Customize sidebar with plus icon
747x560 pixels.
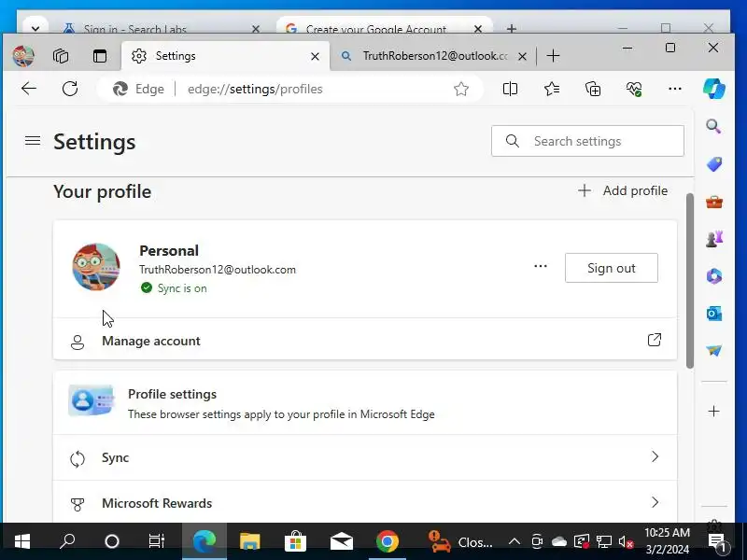(713, 411)
